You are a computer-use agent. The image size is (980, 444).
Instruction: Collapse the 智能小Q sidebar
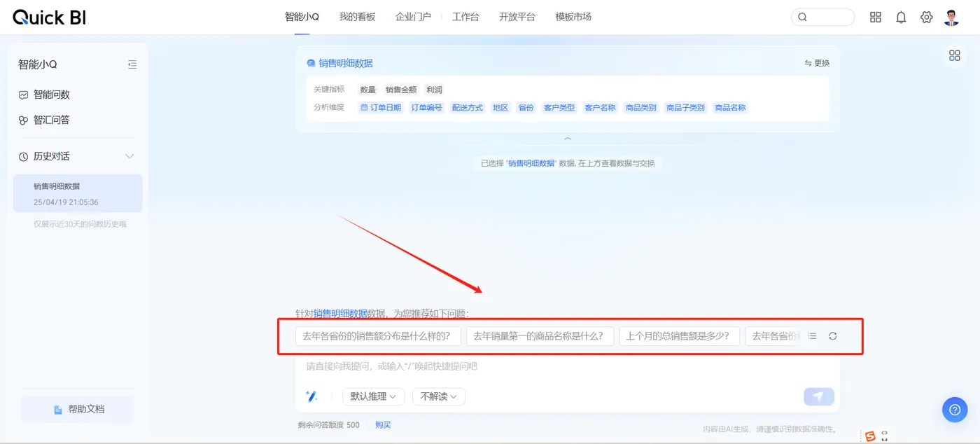(132, 64)
